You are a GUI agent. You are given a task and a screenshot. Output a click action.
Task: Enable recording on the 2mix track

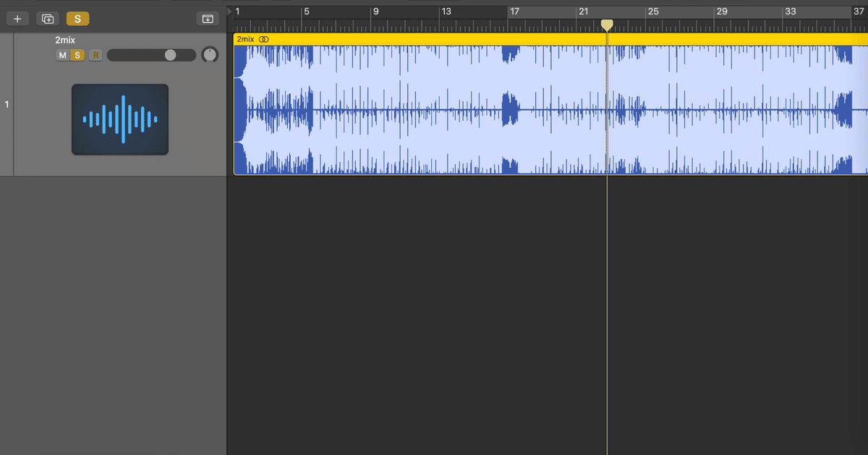(x=95, y=54)
